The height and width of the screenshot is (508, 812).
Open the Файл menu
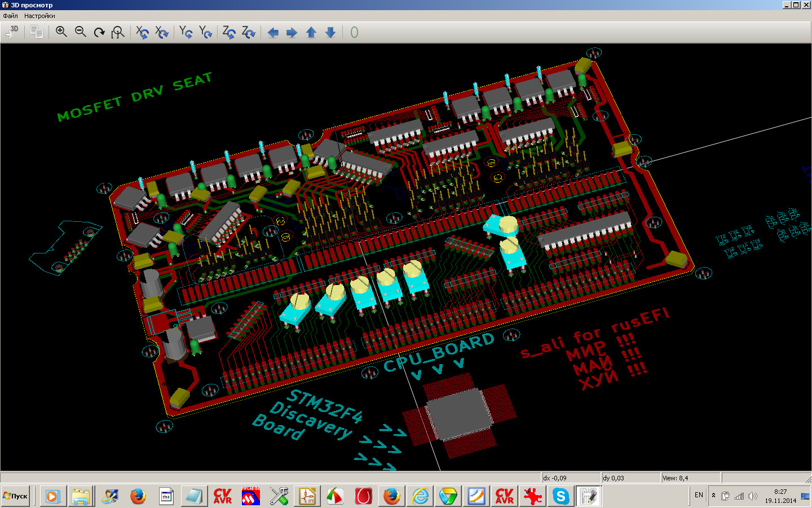coord(10,16)
